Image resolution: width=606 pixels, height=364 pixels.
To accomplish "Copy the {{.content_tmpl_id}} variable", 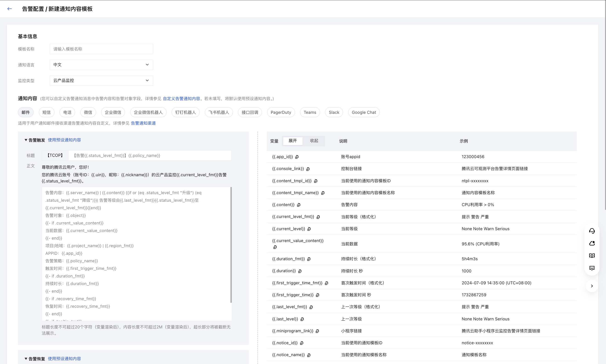I will pos(316,181).
